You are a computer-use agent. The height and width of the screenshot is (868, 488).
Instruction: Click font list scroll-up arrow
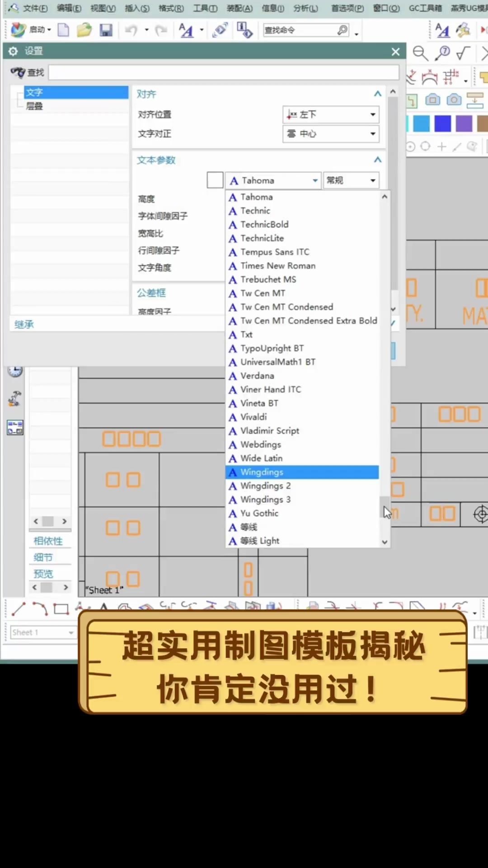coord(385,197)
